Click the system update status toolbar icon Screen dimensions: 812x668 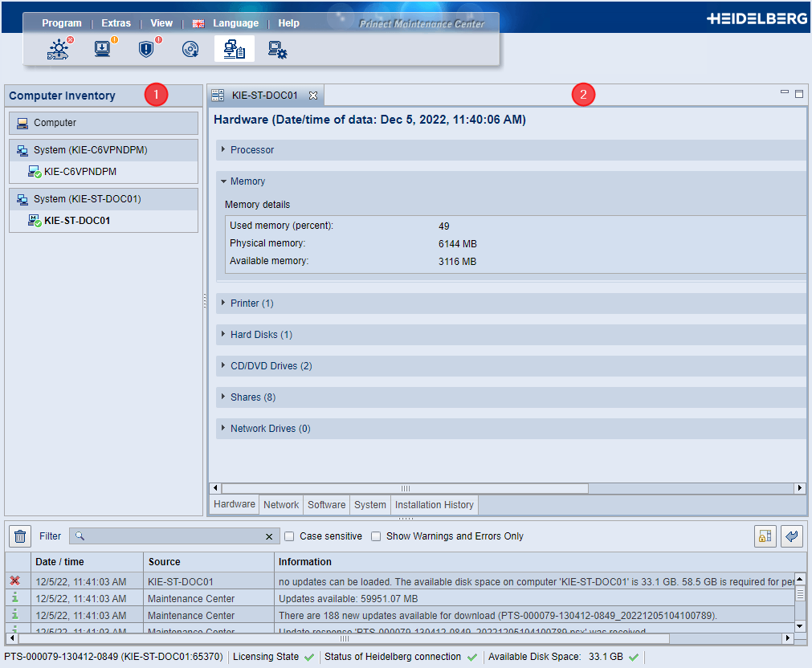[59, 50]
